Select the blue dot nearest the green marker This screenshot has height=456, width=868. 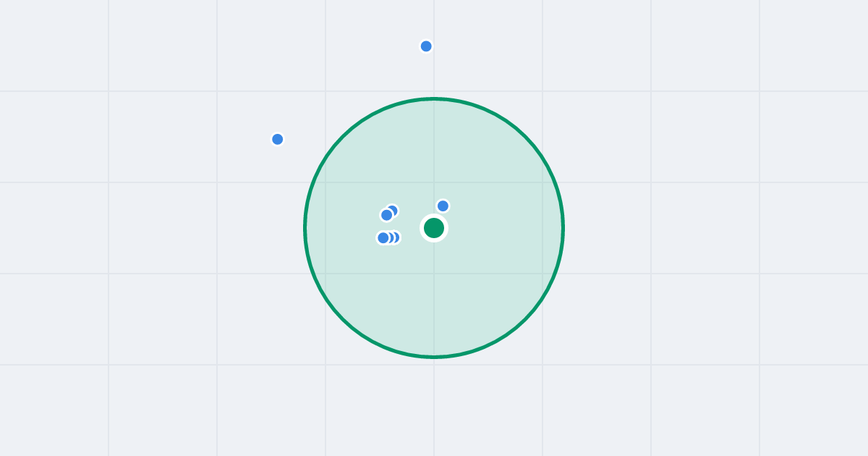click(x=443, y=206)
